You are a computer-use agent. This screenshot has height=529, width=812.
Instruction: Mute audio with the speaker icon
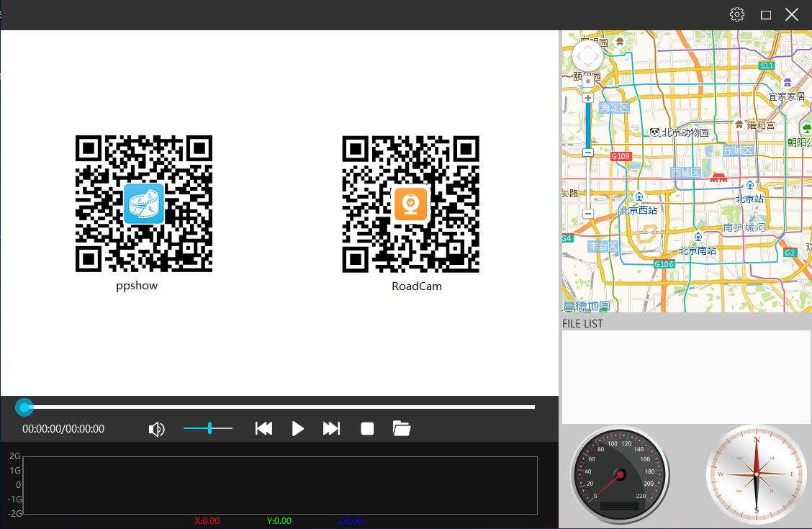point(156,430)
